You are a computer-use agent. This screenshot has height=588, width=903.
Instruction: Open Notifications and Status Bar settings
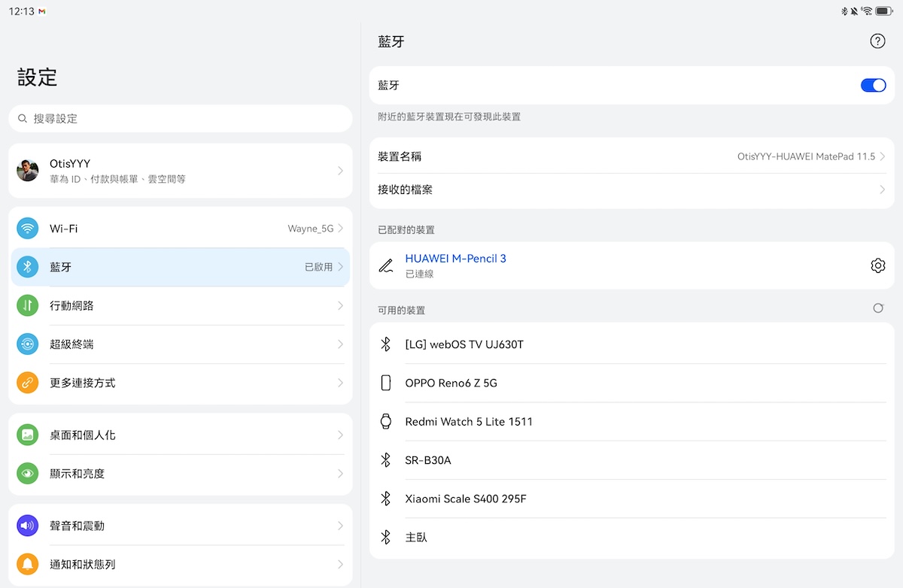(180, 564)
